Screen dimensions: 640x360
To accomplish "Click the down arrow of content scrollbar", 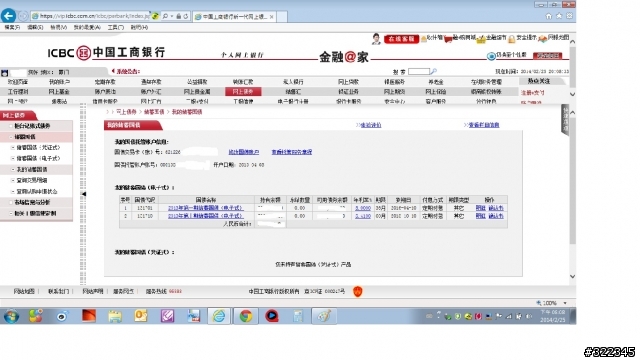I will [x=572, y=276].
